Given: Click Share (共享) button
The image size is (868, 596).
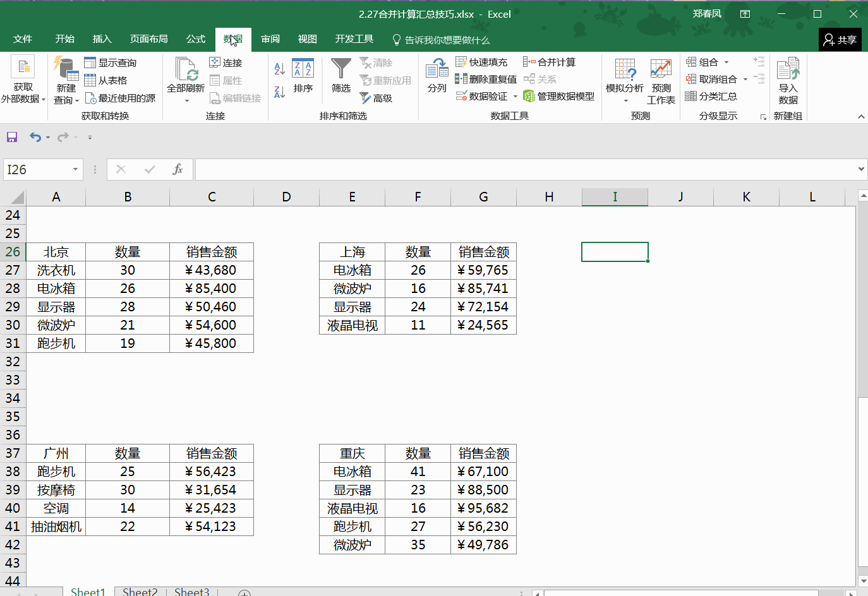Looking at the screenshot, I should pyautogui.click(x=840, y=40).
